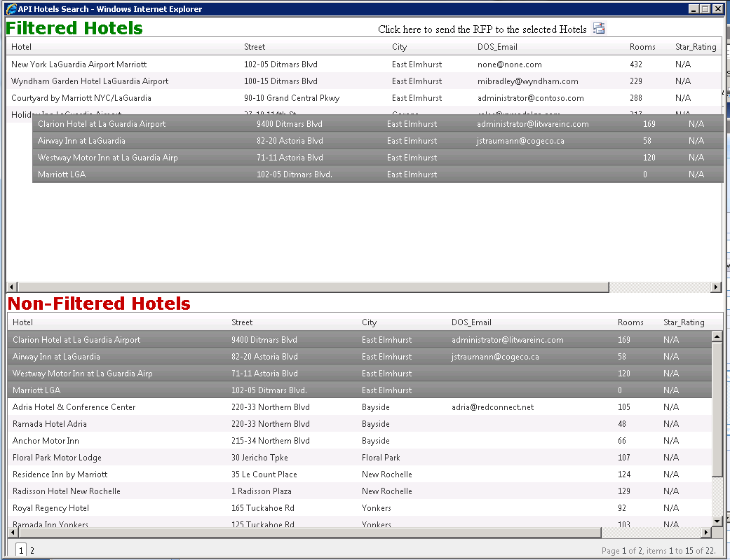Click the 92 rooms value
This screenshot has width=730, height=560.
[622, 507]
